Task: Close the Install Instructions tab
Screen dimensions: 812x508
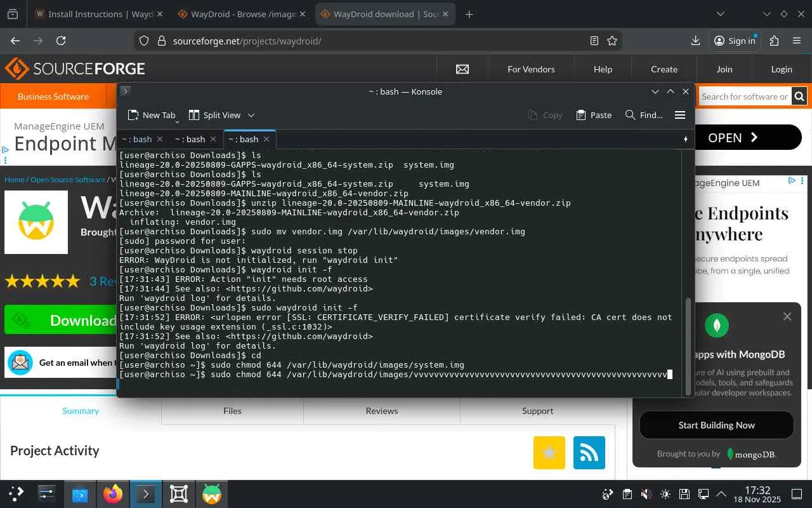Action: [159, 14]
